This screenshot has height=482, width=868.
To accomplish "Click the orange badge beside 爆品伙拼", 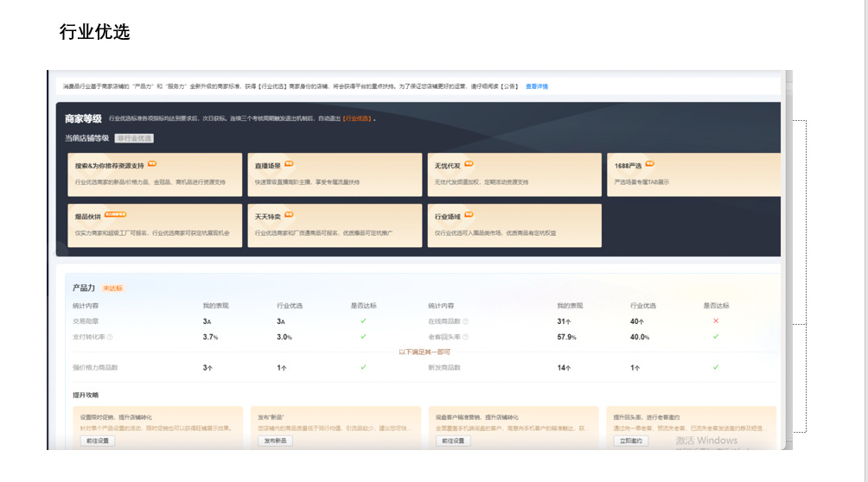I will [116, 215].
